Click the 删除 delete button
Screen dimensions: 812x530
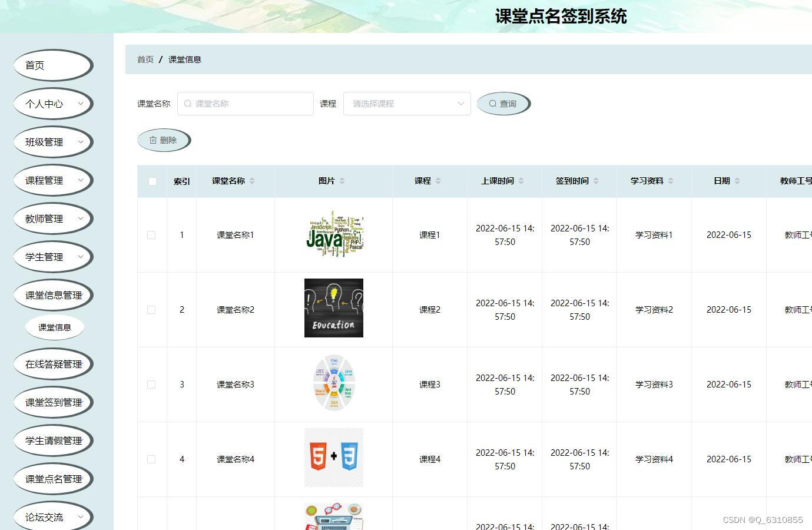164,140
